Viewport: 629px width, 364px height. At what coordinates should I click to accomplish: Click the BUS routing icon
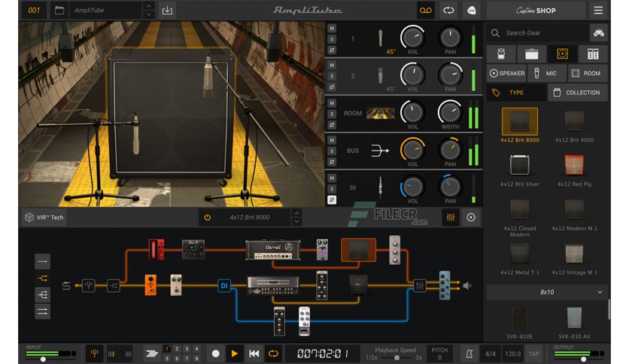pos(380,150)
